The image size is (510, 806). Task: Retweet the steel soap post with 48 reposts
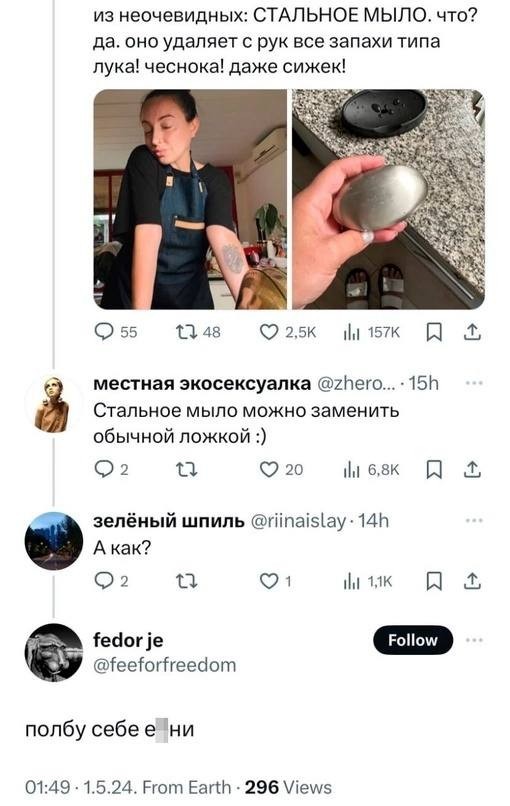(x=198, y=332)
